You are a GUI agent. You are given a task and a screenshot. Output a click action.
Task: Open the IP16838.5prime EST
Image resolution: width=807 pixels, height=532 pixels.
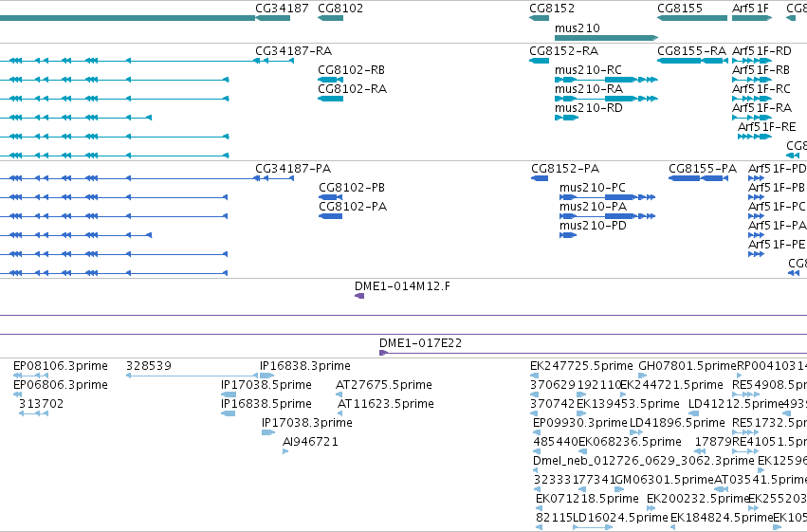228,413
